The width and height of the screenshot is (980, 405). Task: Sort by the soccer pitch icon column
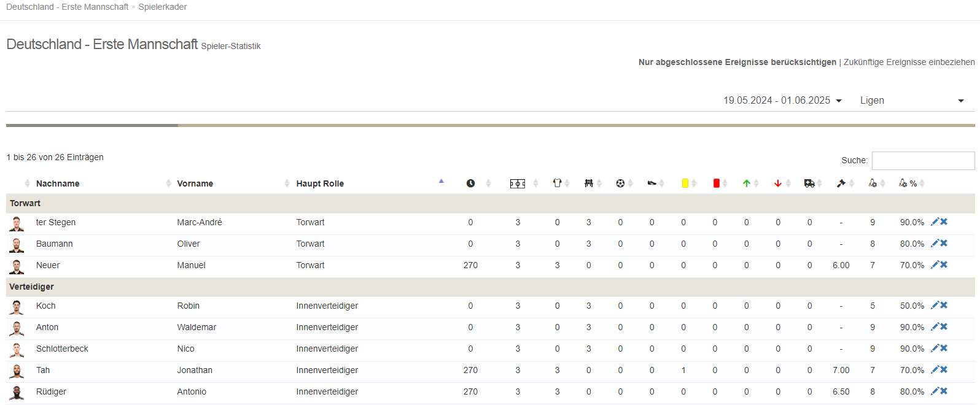(x=517, y=183)
